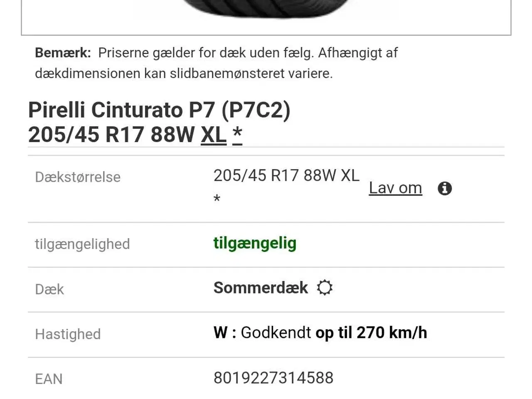Click the EAN row label
The image size is (532, 399).
pos(48,379)
